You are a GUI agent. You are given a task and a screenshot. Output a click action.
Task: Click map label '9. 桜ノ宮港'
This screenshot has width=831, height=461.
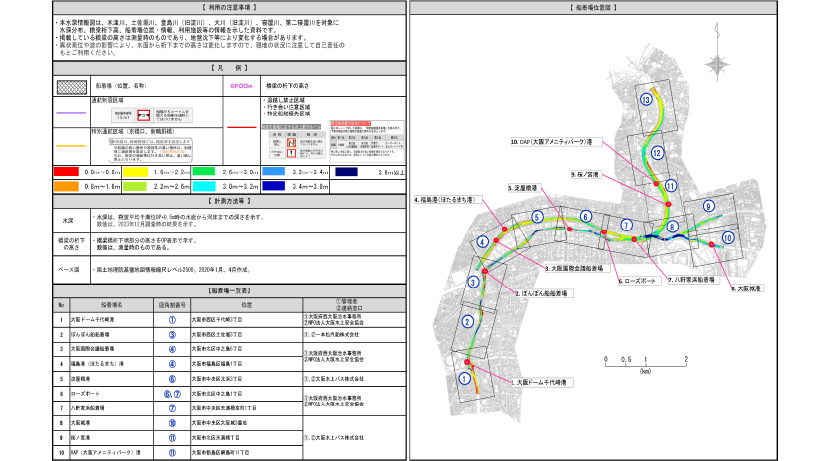(x=585, y=174)
